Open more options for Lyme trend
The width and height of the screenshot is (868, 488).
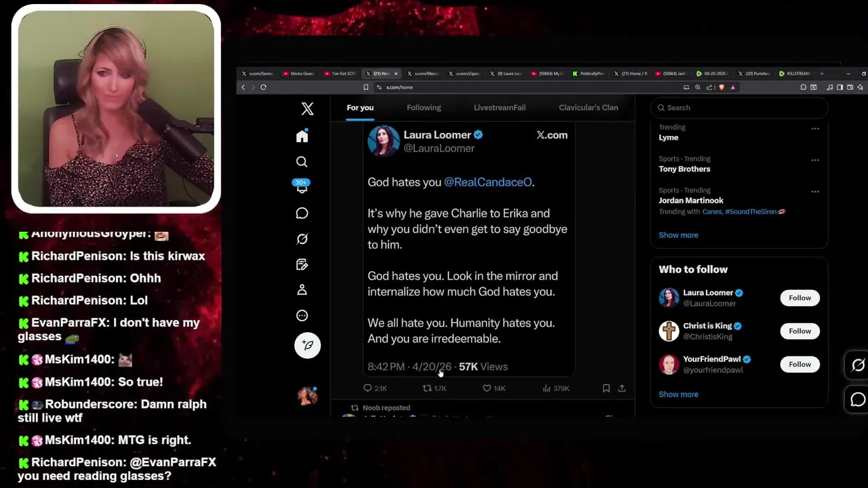pyautogui.click(x=815, y=128)
